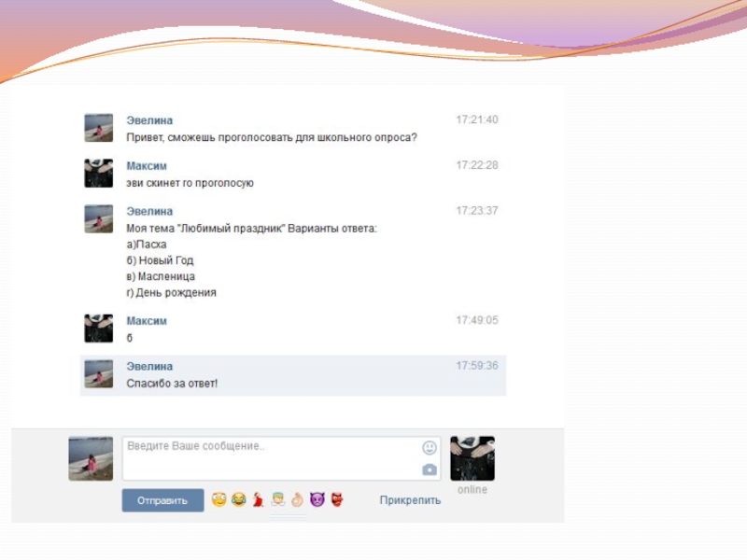The height and width of the screenshot is (560, 747).
Task: Insert the flushed face emoji
Action: pyautogui.click(x=218, y=499)
